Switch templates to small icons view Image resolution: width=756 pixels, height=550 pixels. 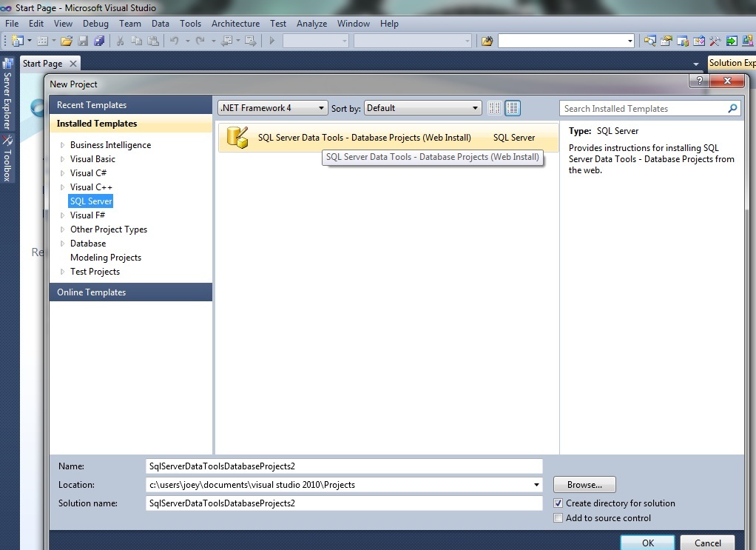[x=495, y=108]
